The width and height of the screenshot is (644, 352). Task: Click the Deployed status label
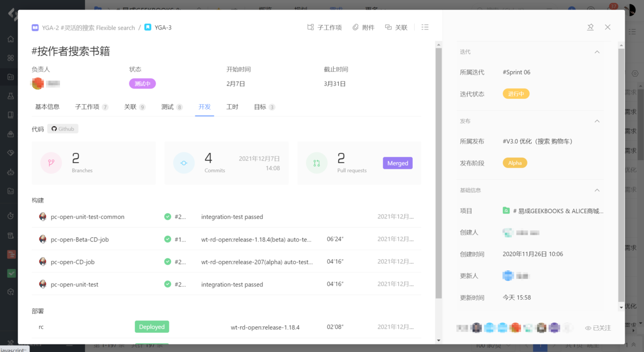(x=152, y=326)
